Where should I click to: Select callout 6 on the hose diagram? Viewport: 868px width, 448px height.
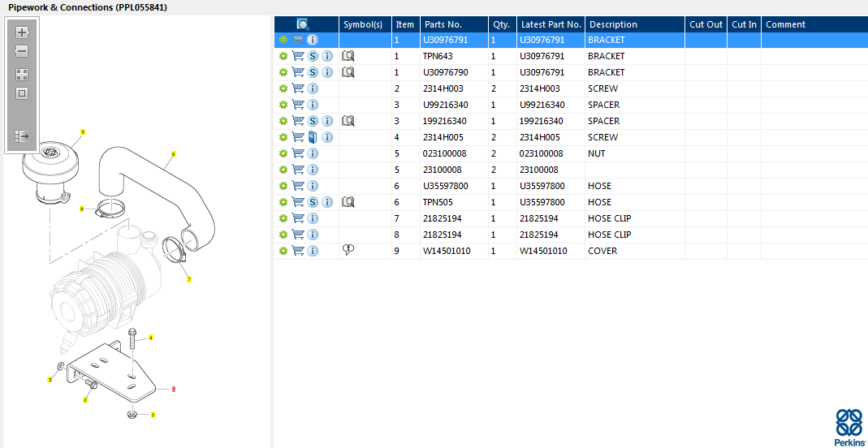(173, 153)
